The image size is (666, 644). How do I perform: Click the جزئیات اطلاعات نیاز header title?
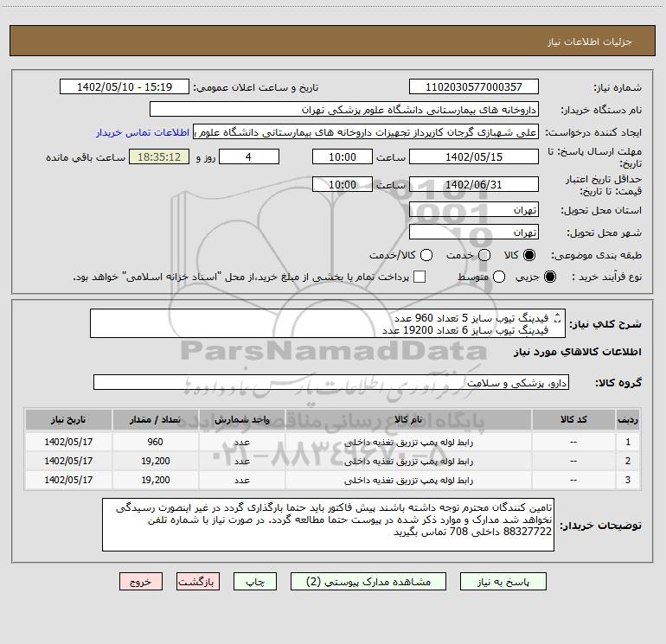click(590, 41)
